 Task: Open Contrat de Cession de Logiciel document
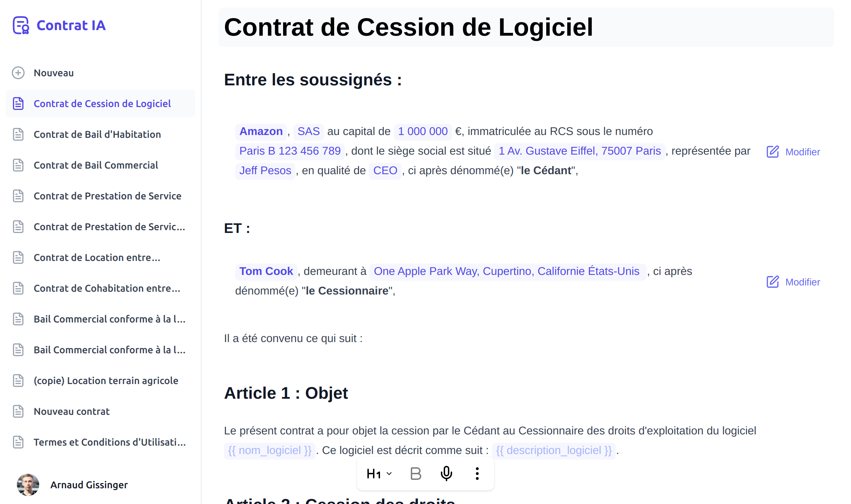pyautogui.click(x=102, y=103)
